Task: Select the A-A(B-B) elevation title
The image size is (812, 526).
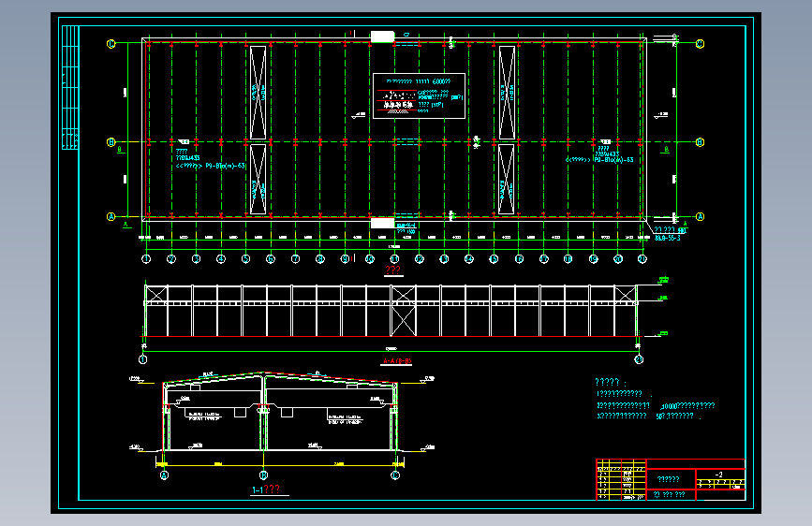Action: click(397, 361)
